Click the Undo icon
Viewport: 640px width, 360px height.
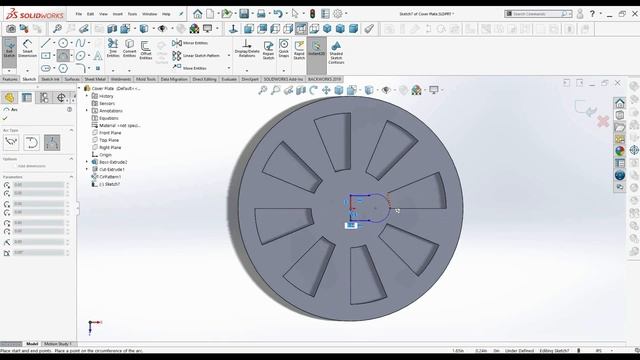click(x=278, y=14)
